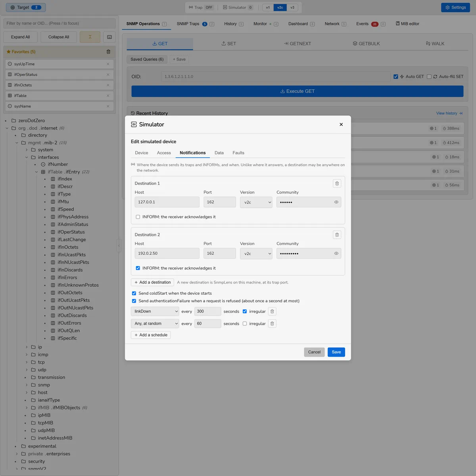Open the MIB editor

click(407, 24)
